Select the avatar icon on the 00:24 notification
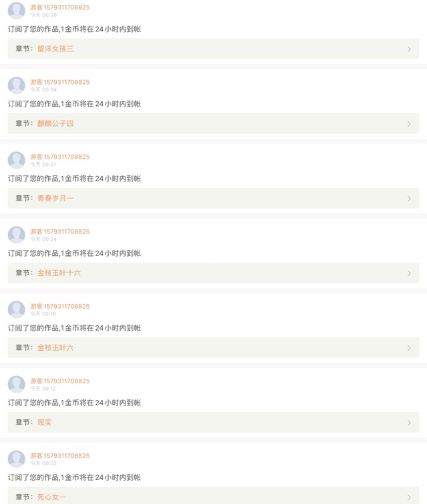 tap(16, 235)
